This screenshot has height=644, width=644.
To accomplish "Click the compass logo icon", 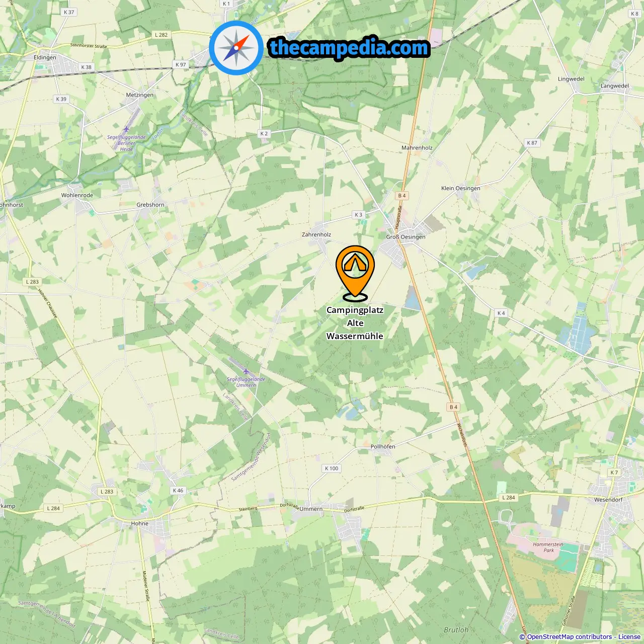I will (x=236, y=48).
